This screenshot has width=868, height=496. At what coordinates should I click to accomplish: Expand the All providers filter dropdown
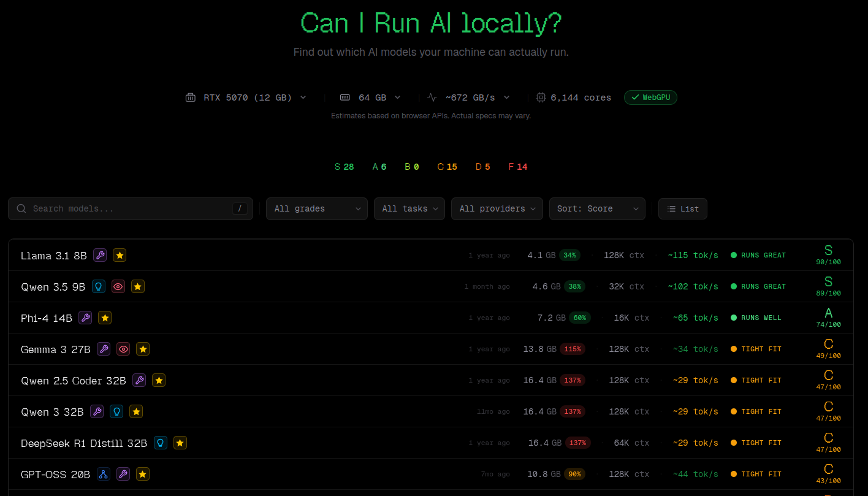pyautogui.click(x=497, y=208)
